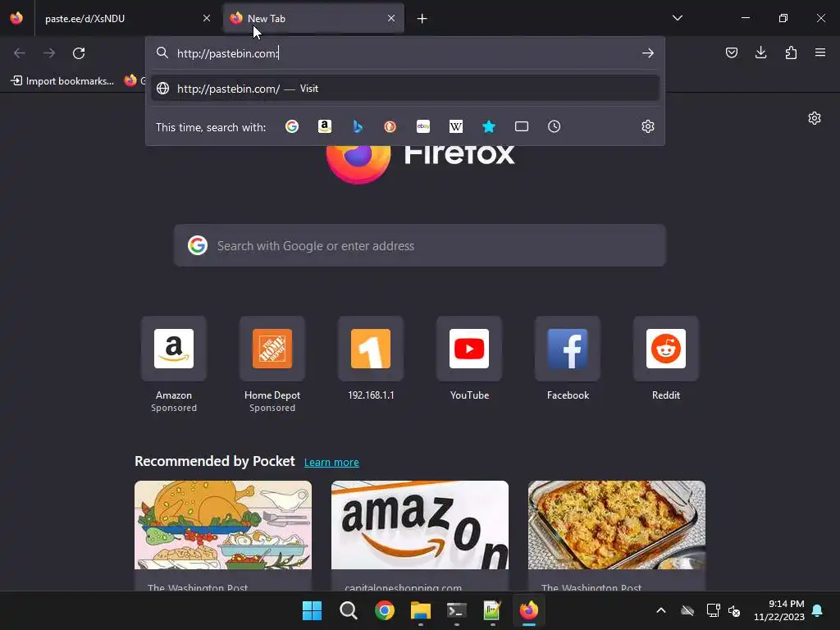Open a new tab with plus button
The height and width of the screenshot is (630, 840).
click(422, 19)
